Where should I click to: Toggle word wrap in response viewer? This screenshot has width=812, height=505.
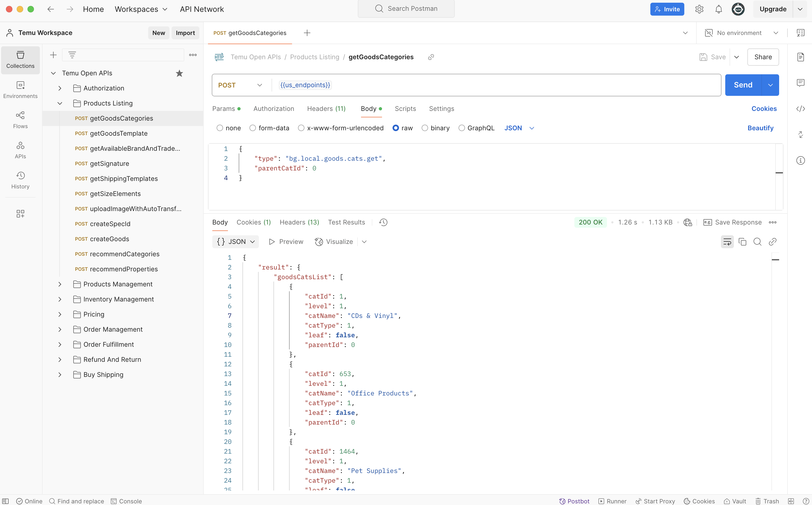point(727,241)
